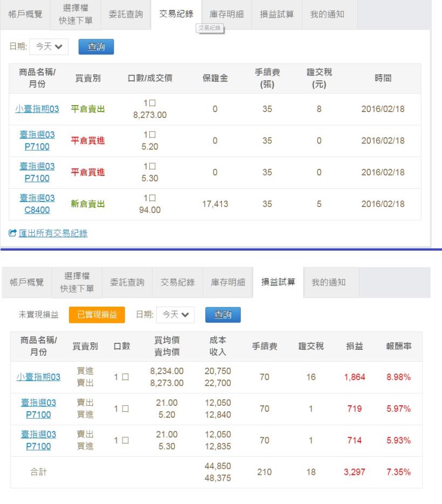
Task: Open 臺指選03 P7100 link with 5.20 fill price
Action: [37, 141]
